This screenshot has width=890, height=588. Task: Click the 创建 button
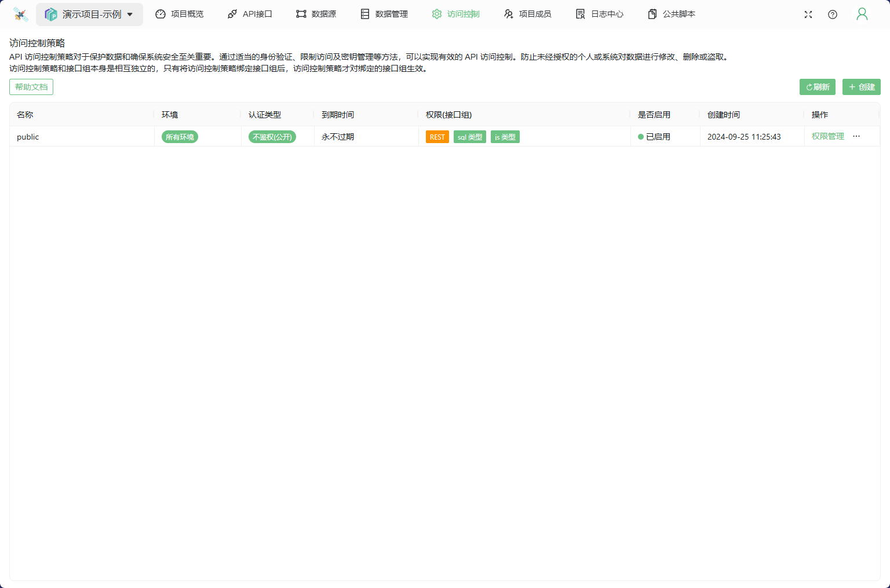tap(861, 87)
